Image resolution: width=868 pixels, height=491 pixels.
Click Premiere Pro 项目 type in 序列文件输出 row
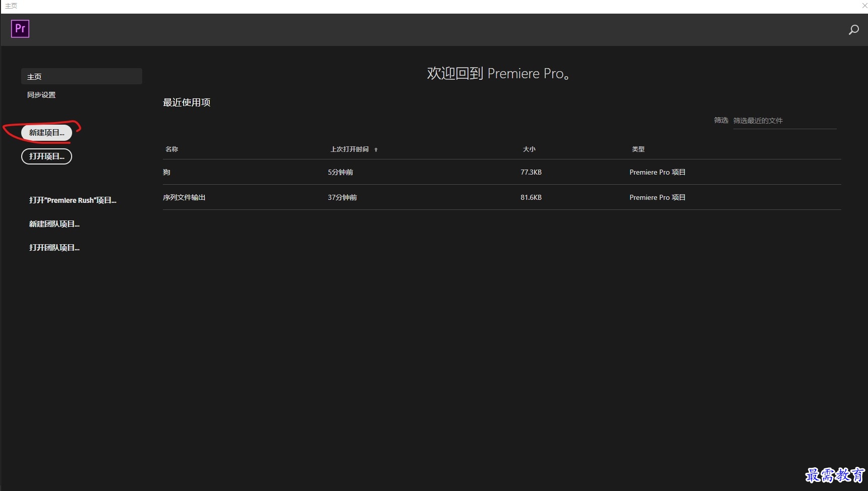(658, 197)
